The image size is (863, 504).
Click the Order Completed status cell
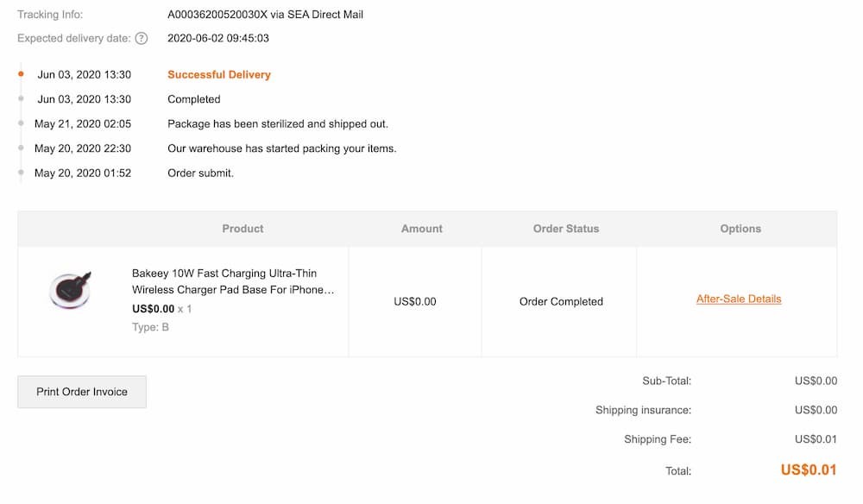561,301
